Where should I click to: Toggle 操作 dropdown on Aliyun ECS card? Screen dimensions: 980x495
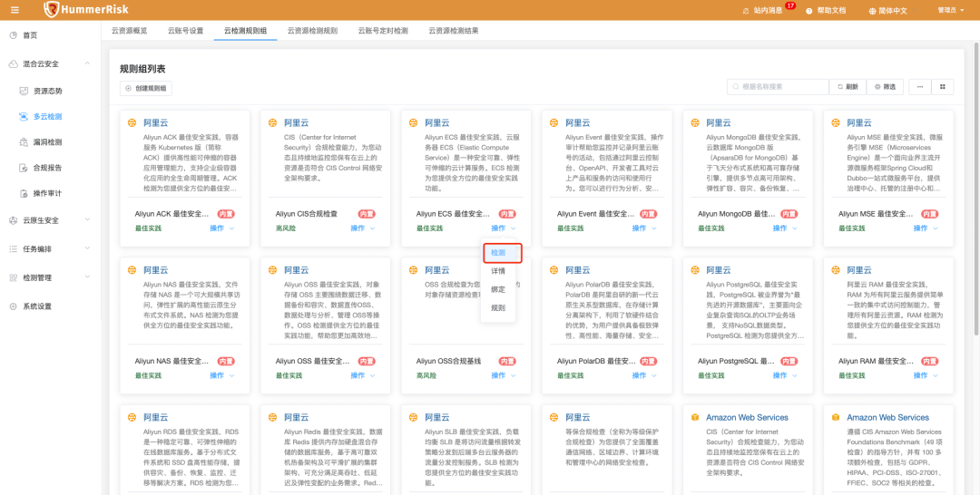[x=503, y=228]
